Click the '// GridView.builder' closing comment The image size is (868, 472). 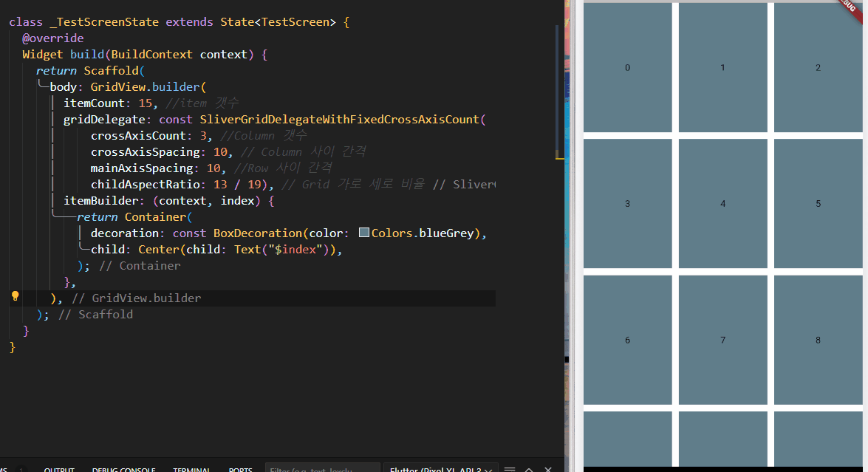pyautogui.click(x=136, y=298)
